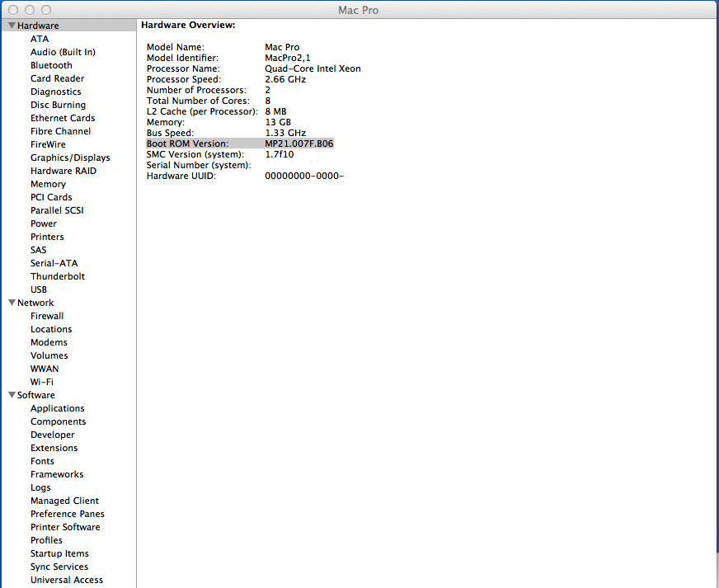Select Thunderbolt entry
Screen dimensions: 719x588
[58, 276]
